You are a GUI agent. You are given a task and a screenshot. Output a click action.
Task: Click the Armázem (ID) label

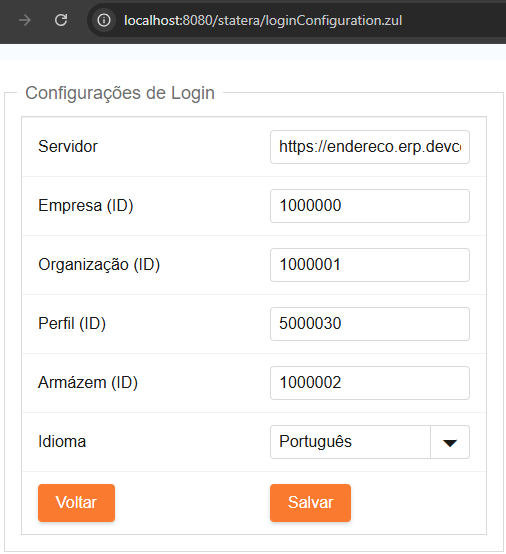88,383
